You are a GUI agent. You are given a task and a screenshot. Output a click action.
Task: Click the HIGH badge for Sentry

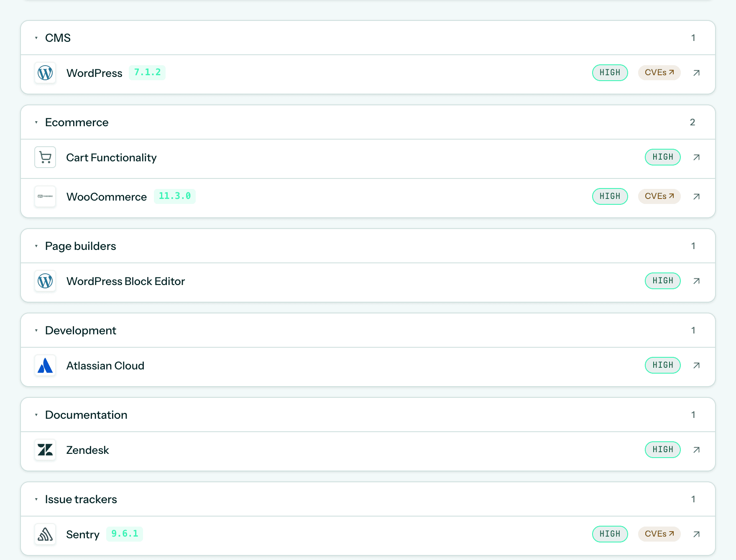point(610,534)
